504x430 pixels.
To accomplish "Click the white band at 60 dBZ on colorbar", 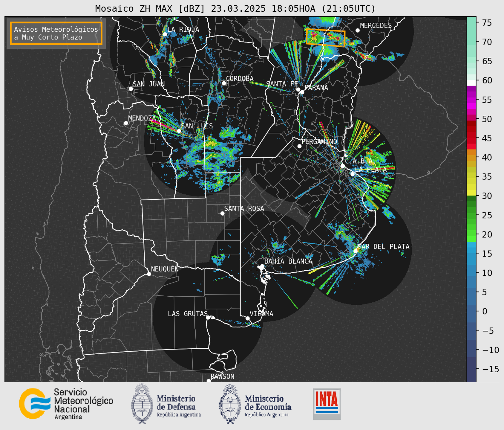I will pyautogui.click(x=471, y=83).
